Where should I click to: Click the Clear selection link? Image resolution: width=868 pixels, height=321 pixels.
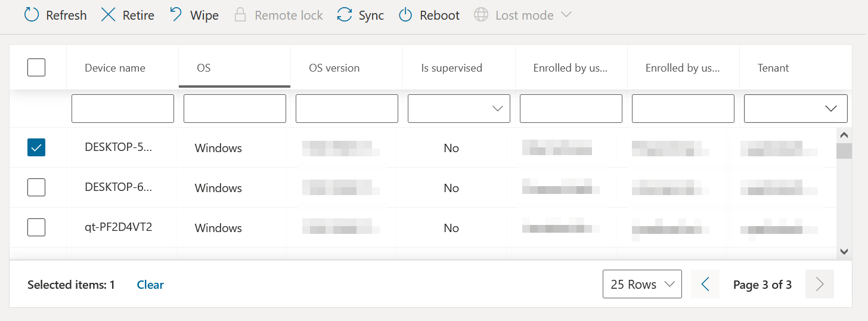pos(150,285)
